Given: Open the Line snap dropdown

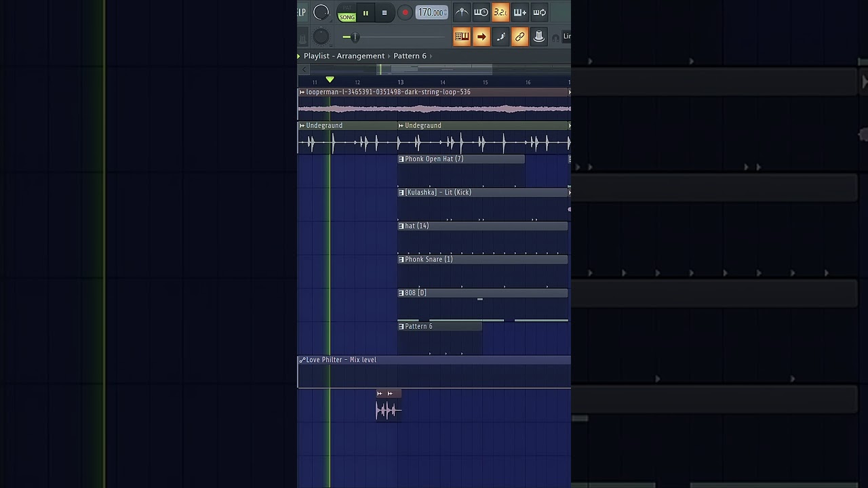Looking at the screenshot, I should pyautogui.click(x=567, y=37).
